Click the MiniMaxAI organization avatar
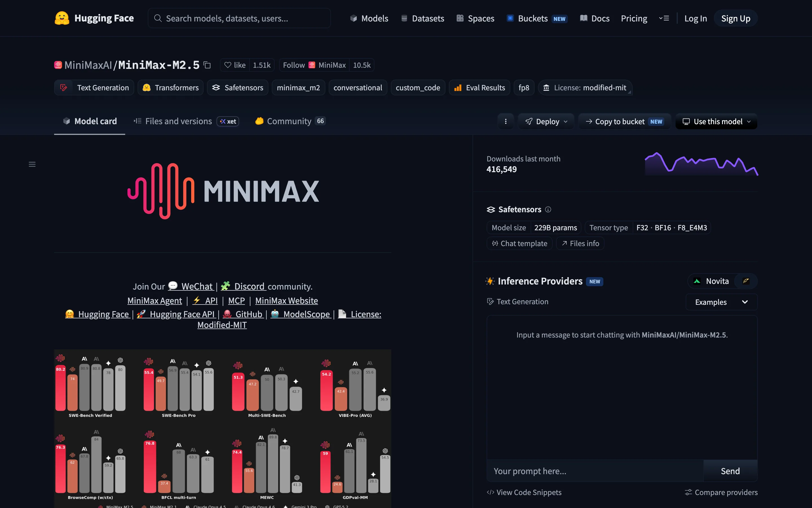This screenshot has height=508, width=812. 58,65
